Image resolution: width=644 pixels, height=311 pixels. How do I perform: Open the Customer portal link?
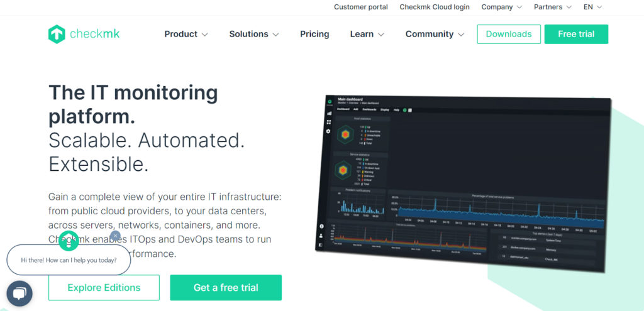pyautogui.click(x=360, y=7)
